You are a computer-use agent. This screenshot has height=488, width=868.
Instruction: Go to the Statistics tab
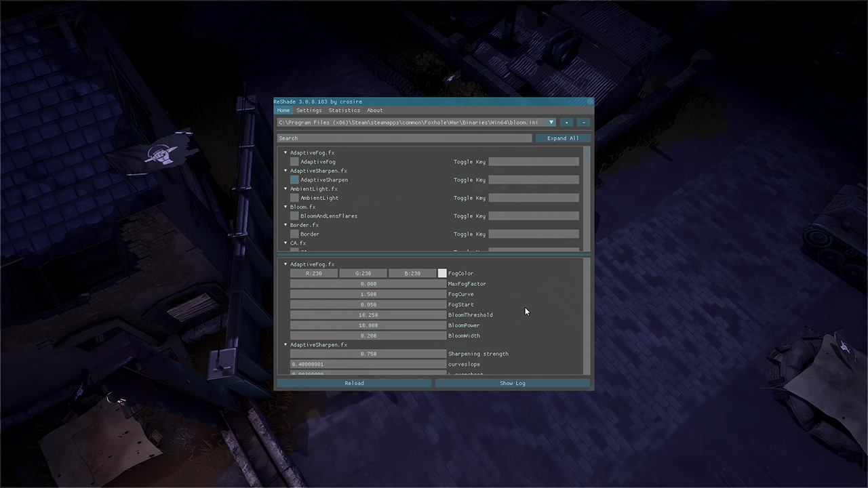pyautogui.click(x=344, y=110)
